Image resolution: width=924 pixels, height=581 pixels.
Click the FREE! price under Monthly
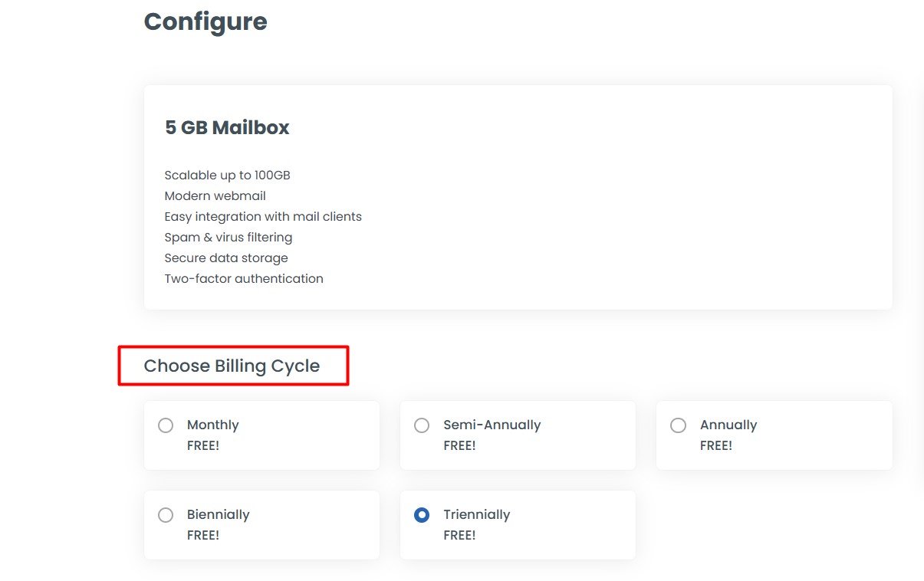coord(203,446)
